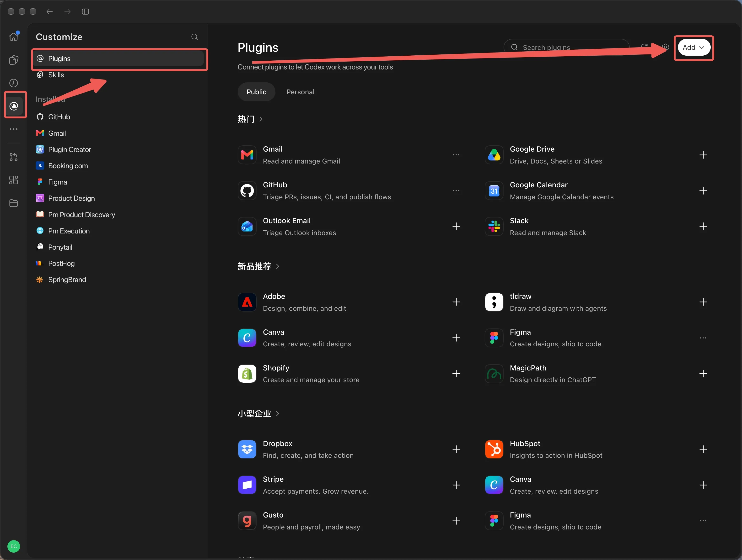
Task: Open the folder icon in left rail
Action: (x=14, y=203)
